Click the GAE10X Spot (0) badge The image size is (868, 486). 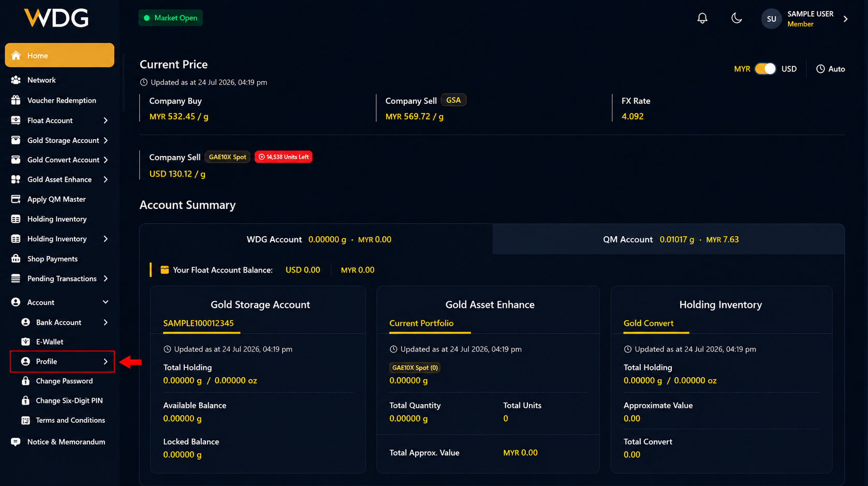(415, 368)
